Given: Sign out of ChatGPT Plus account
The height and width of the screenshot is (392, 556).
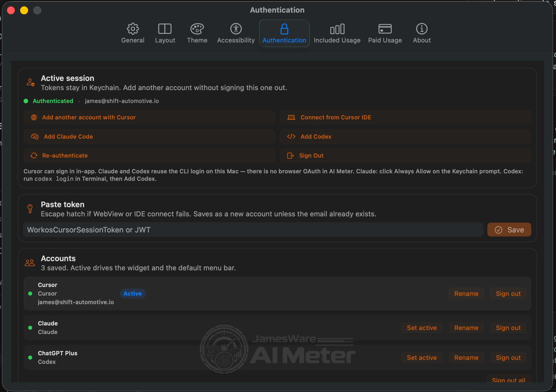Looking at the screenshot, I should (x=508, y=358).
